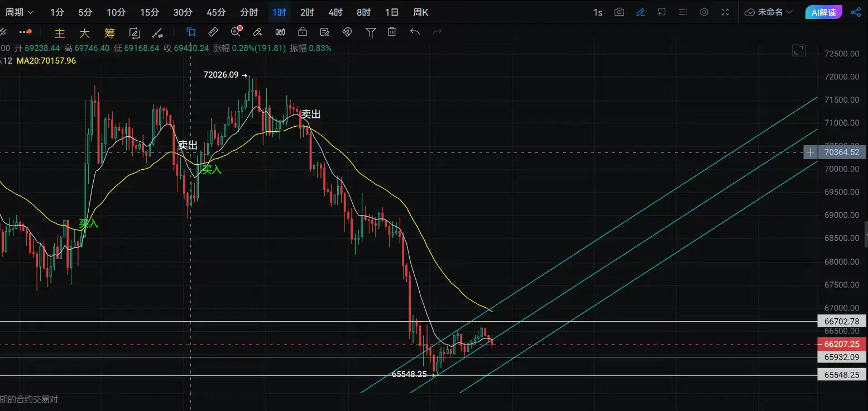The image size is (868, 411).
Task: Click the 70364.52 crosshair plus button
Action: [x=811, y=152]
